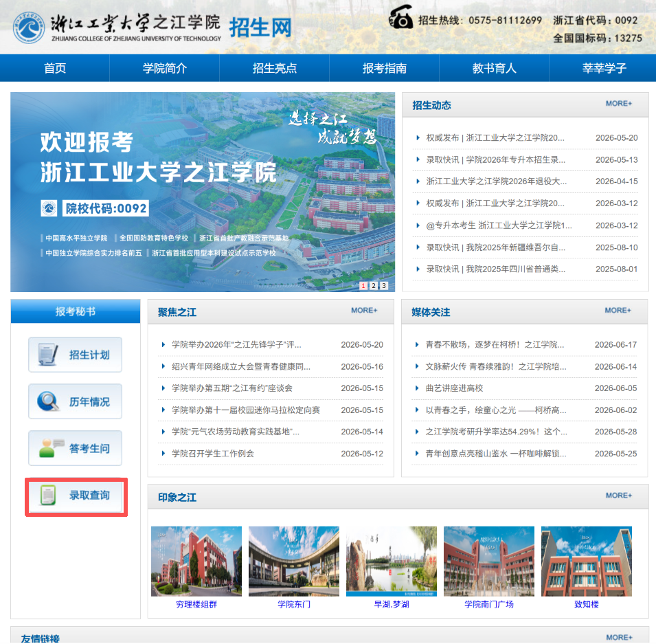Open article 绍兴青年网络成立大会暨青春健康同...
This screenshot has height=644, width=656.
(x=241, y=366)
